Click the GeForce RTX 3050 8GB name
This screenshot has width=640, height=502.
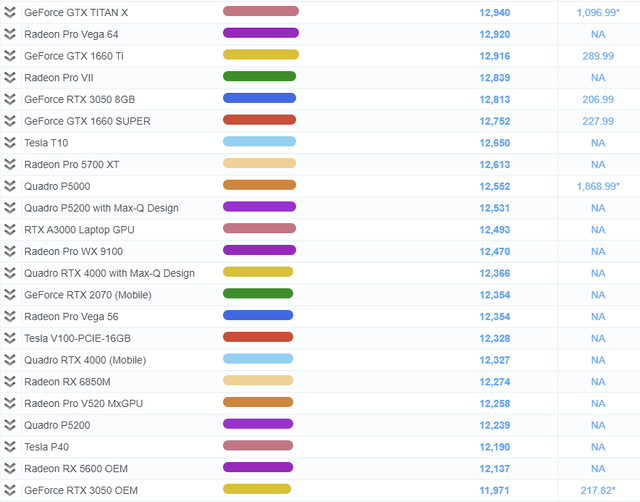(x=77, y=99)
